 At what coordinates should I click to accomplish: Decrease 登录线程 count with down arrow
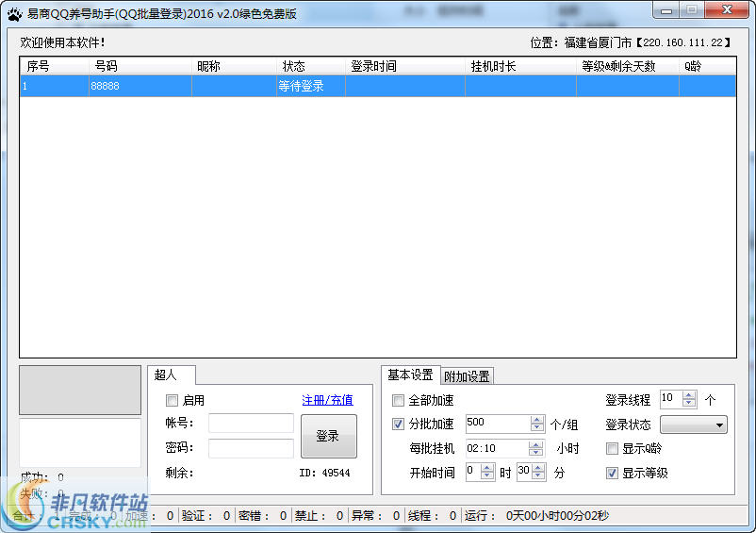coord(689,403)
